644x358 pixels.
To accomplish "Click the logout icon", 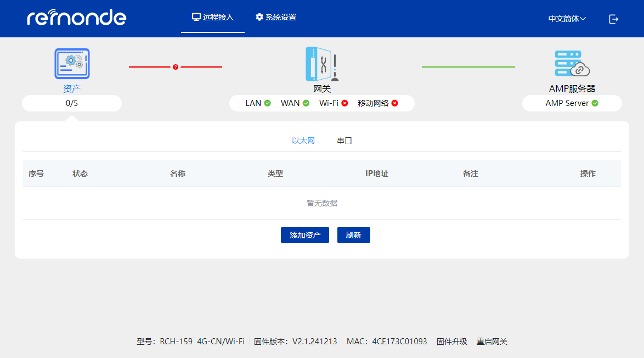I will [613, 19].
